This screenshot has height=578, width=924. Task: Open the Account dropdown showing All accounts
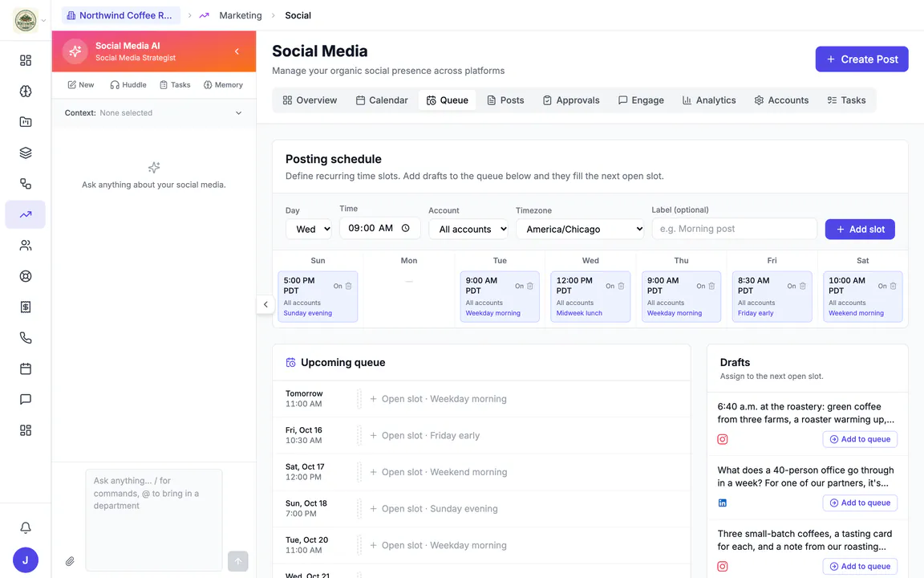[468, 229]
